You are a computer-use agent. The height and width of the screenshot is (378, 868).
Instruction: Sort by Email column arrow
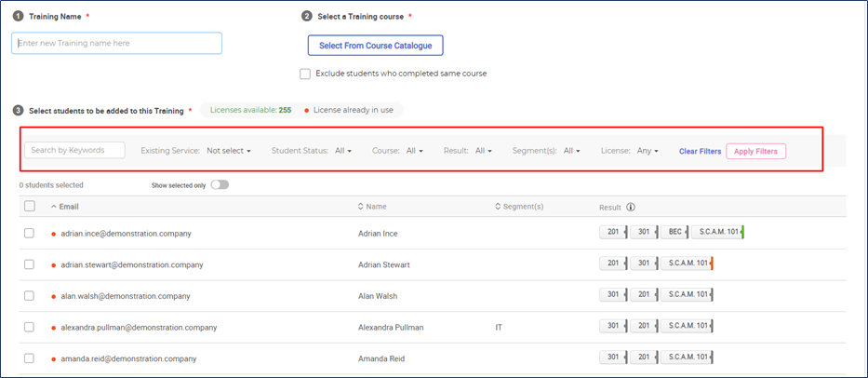[54, 206]
